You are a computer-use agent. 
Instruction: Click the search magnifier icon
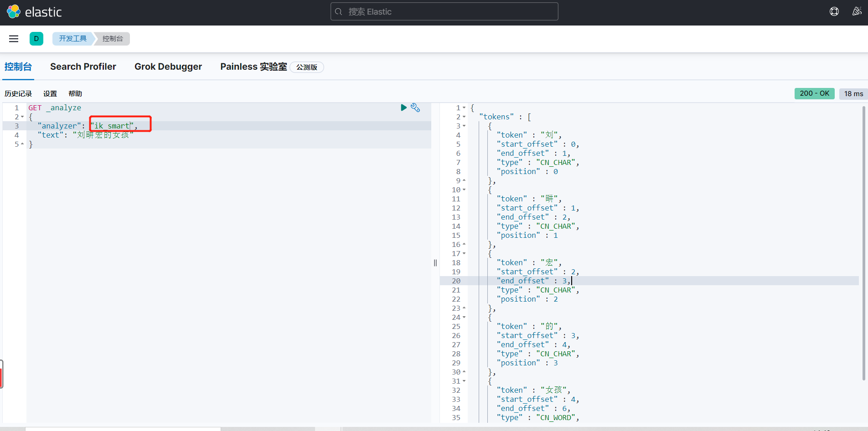point(339,12)
